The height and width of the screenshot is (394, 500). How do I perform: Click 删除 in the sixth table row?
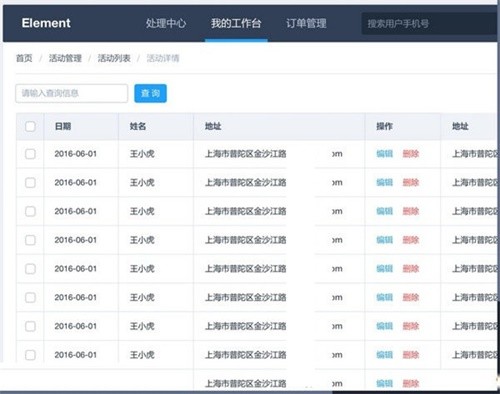[411, 297]
